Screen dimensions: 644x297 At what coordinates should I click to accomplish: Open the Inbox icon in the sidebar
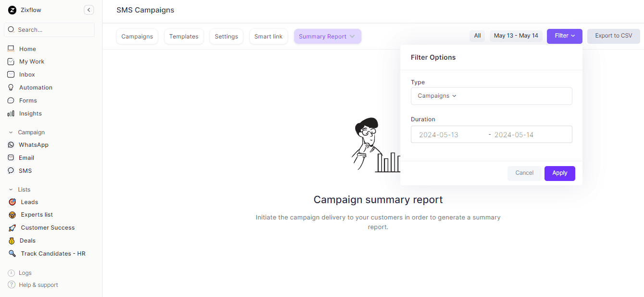pyautogui.click(x=11, y=75)
